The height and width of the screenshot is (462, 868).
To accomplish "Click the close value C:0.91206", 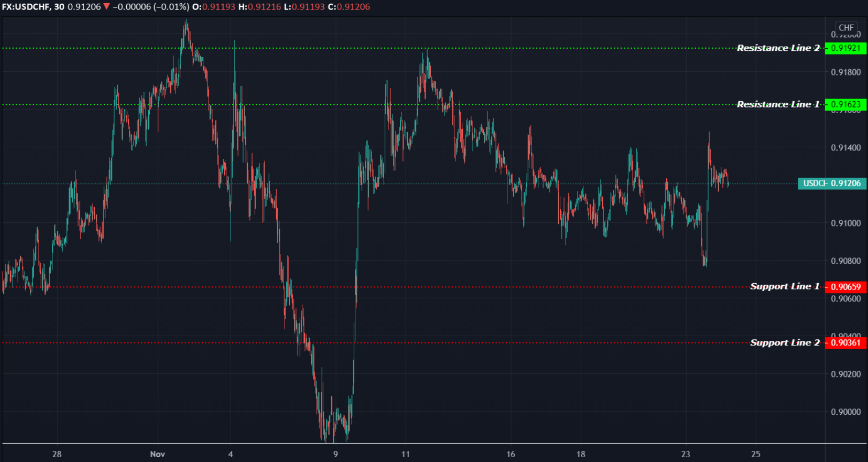I will click(349, 7).
